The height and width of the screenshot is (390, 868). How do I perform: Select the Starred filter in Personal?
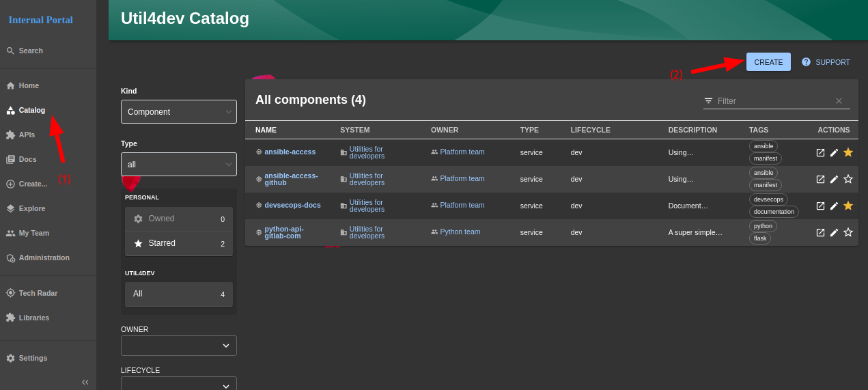tap(178, 243)
